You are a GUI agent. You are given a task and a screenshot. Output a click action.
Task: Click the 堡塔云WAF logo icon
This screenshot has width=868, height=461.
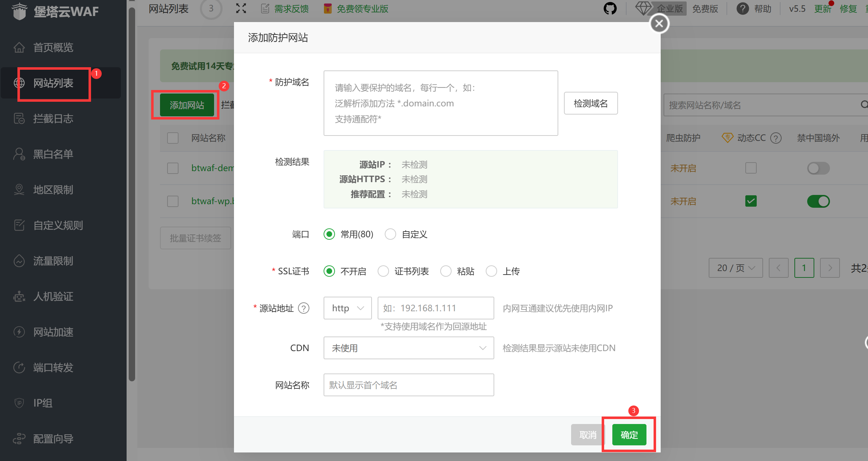tap(19, 11)
